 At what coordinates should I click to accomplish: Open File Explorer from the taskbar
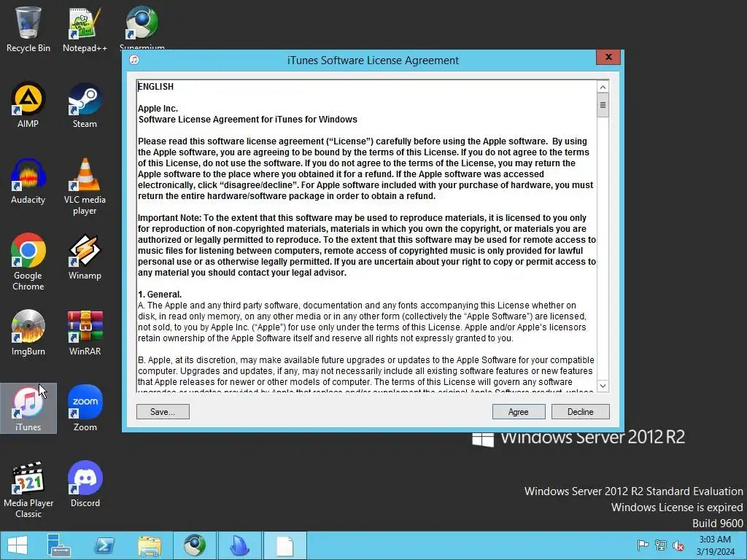coord(149,545)
